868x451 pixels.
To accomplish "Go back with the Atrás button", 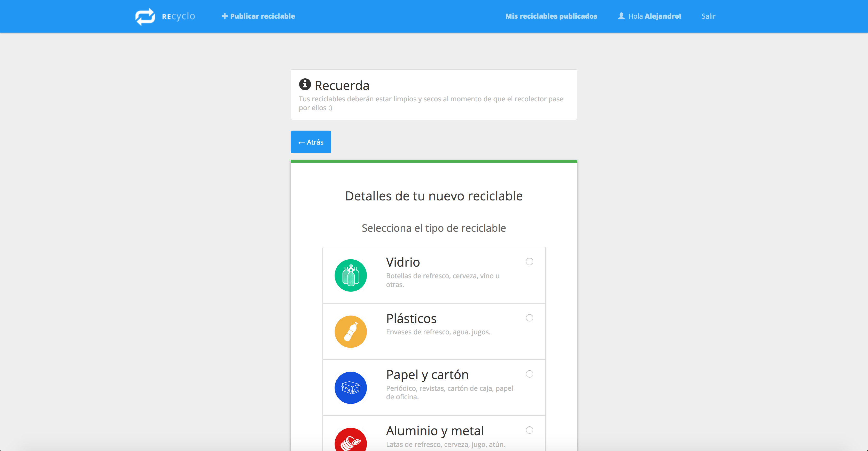I will point(311,142).
